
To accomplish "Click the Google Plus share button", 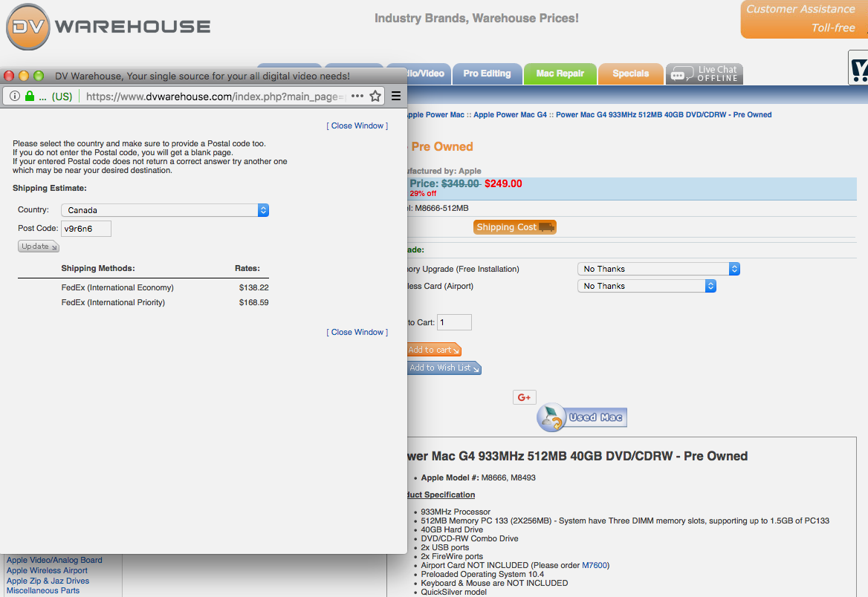I will [524, 397].
